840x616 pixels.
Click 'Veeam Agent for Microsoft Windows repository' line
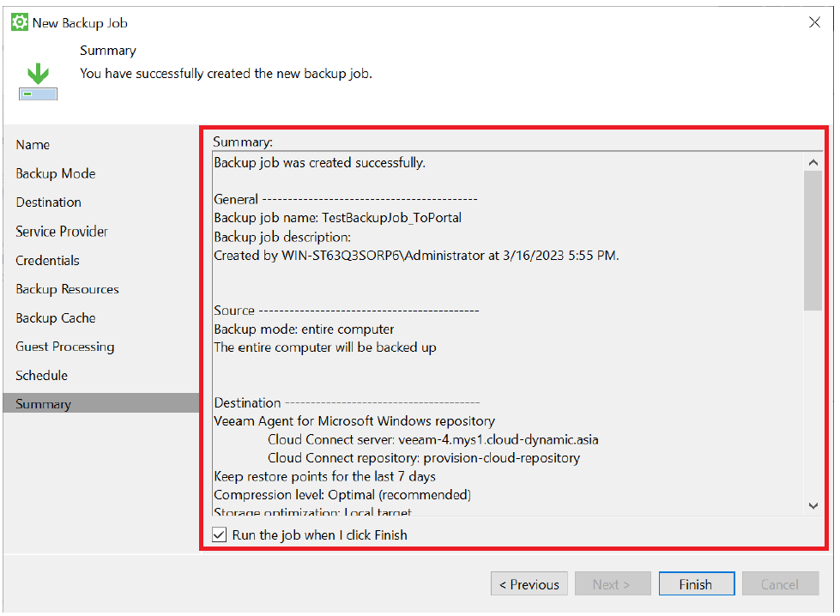[x=354, y=421]
